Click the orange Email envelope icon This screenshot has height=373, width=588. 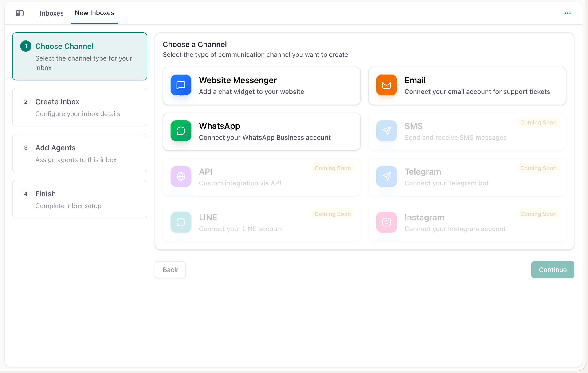point(387,85)
